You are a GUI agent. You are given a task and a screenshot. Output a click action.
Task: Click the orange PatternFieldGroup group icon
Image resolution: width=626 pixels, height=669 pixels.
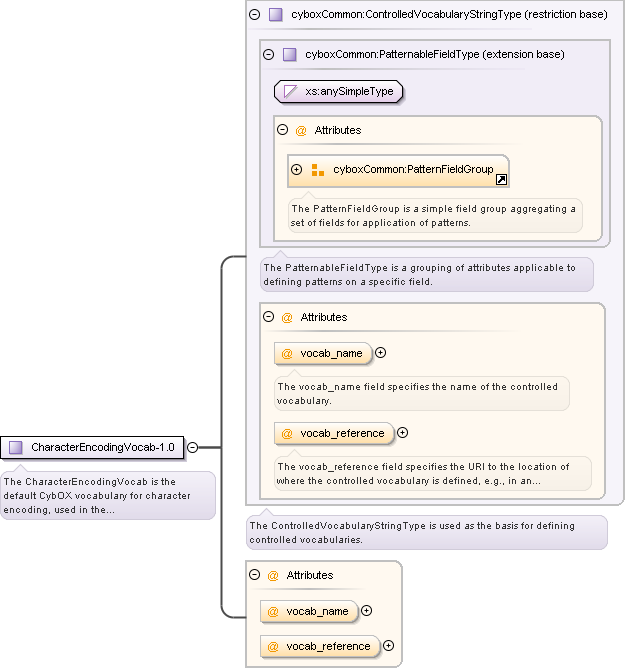317,170
